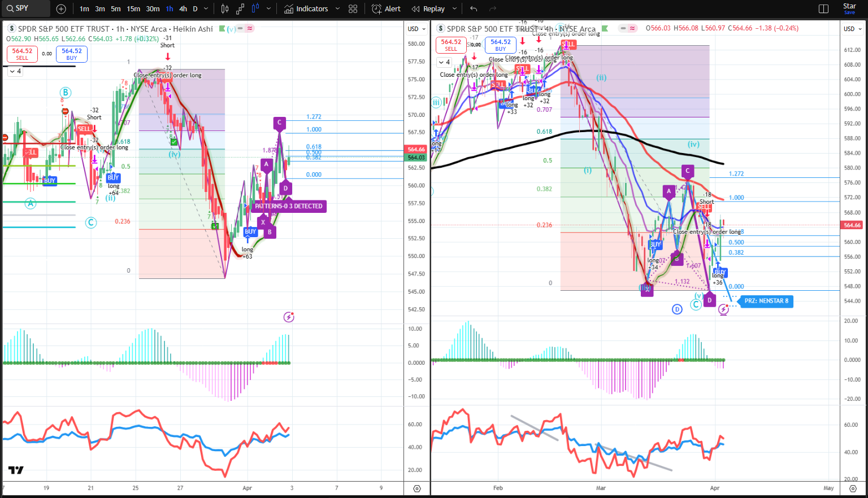Screen dimensions: 868x498
Task: Expand the timeframe interval dropdown
Action: (x=206, y=9)
